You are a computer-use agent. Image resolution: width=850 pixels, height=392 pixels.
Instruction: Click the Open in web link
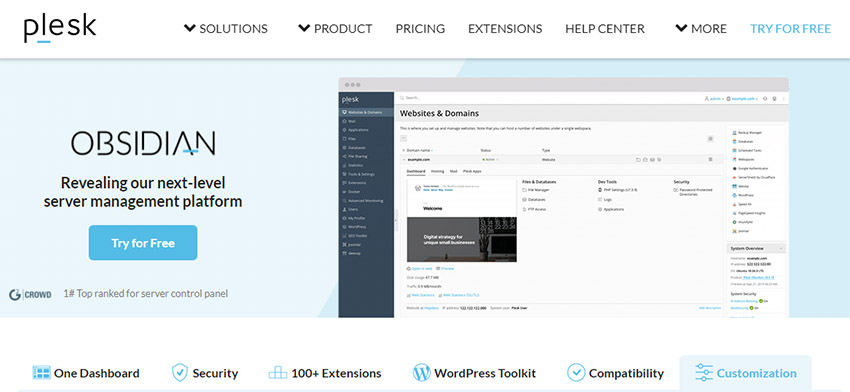click(x=420, y=268)
